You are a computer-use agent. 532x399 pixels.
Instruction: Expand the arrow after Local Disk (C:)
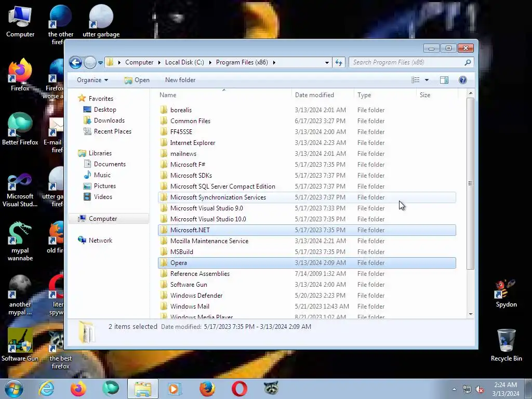210,62
